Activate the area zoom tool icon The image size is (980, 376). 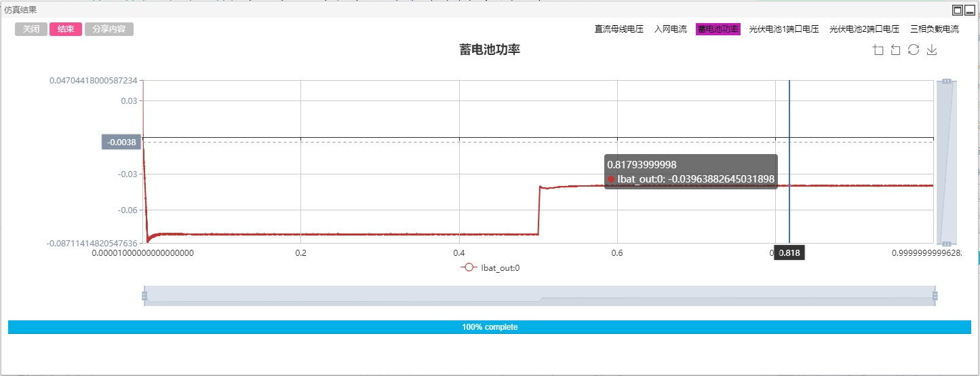pyautogui.click(x=878, y=50)
